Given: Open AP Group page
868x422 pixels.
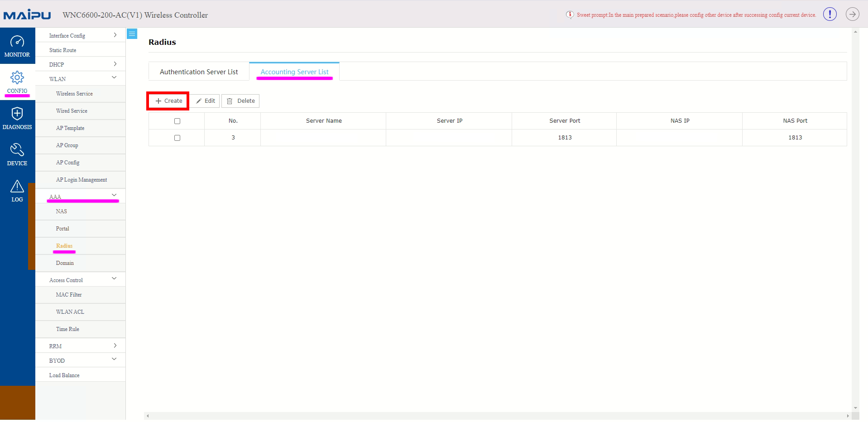Looking at the screenshot, I should (x=81, y=145).
